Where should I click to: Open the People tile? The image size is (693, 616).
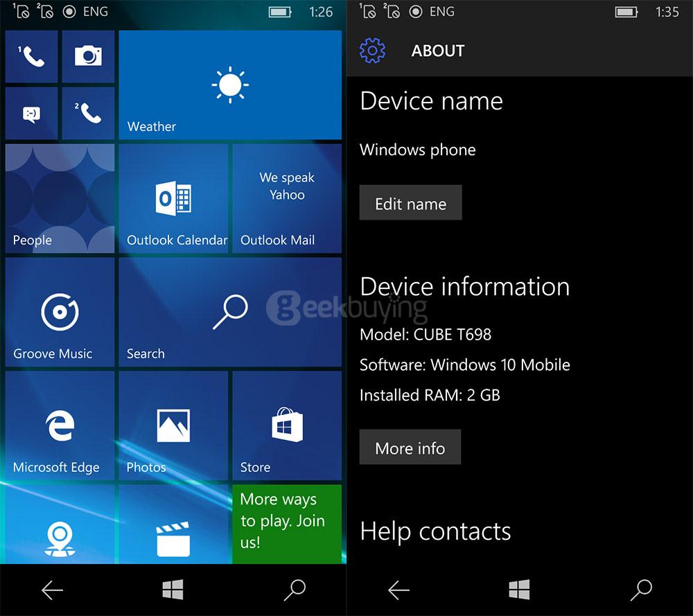[x=60, y=199]
